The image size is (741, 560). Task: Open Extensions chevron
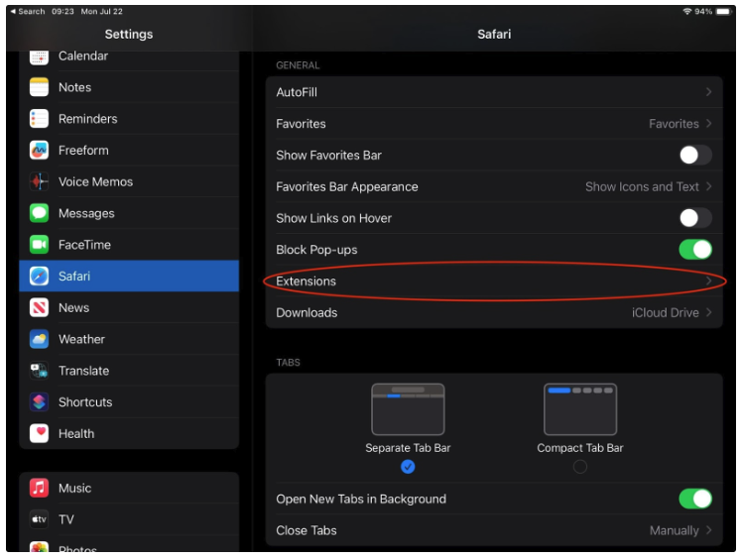click(708, 281)
